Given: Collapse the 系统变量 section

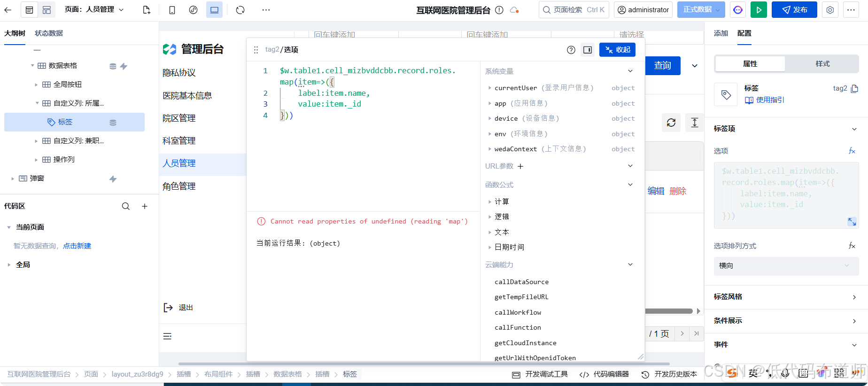Looking at the screenshot, I should tap(630, 71).
